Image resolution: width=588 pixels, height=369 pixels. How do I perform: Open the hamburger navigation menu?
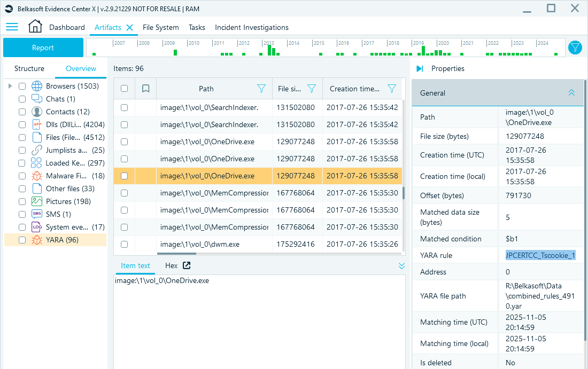(x=12, y=27)
